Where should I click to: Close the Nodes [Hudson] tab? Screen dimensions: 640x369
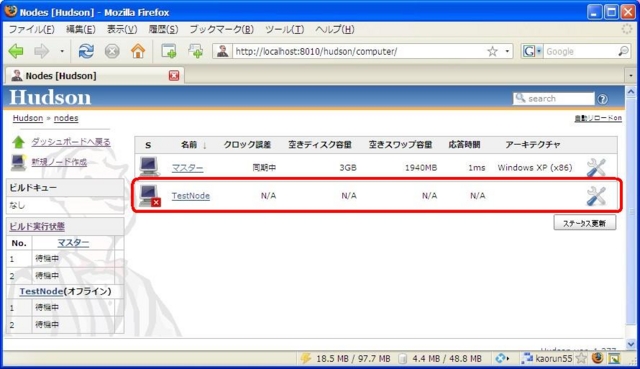click(x=174, y=76)
